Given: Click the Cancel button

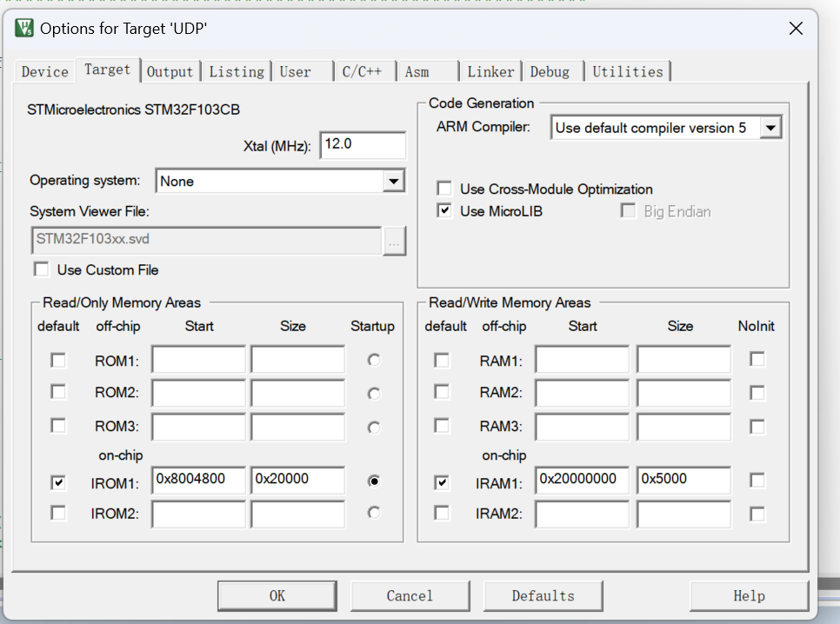Looking at the screenshot, I should [410, 595].
